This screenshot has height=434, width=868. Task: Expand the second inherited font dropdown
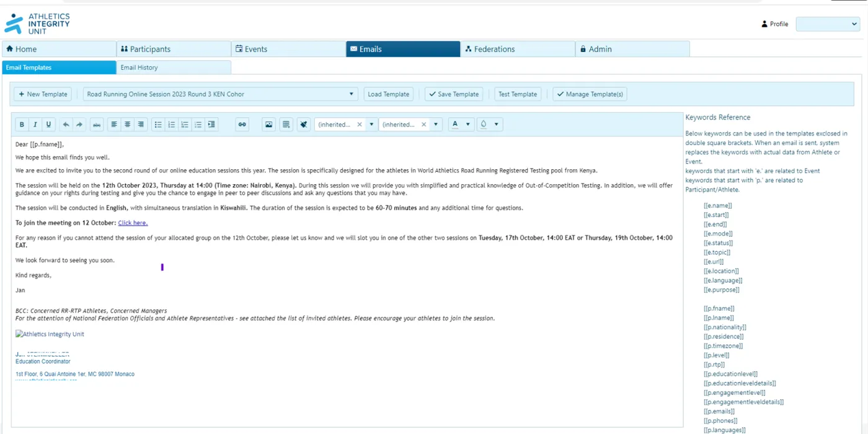(x=436, y=125)
